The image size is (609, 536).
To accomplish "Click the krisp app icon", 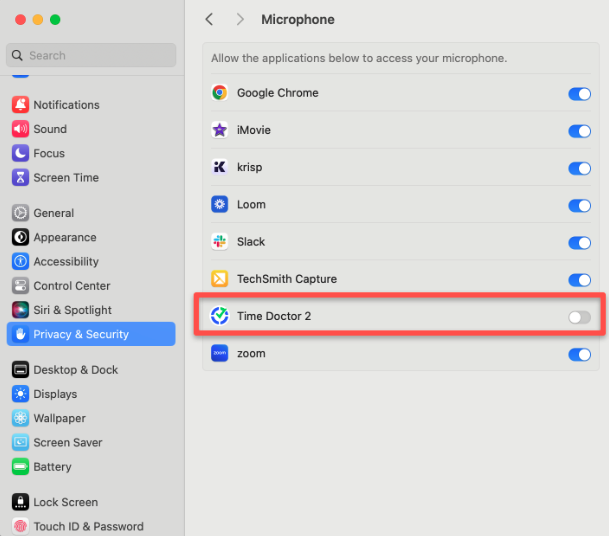I will tap(220, 167).
